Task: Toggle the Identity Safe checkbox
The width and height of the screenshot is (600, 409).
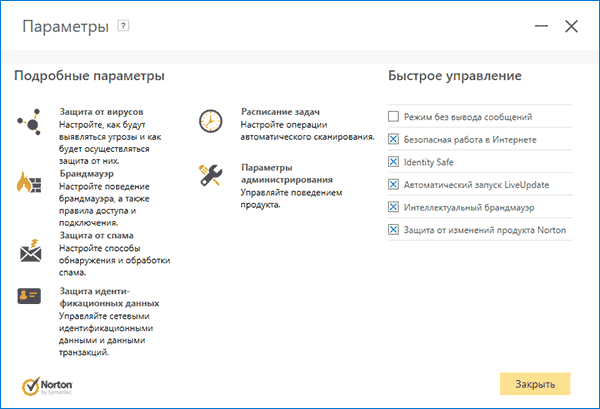Action: (x=393, y=161)
